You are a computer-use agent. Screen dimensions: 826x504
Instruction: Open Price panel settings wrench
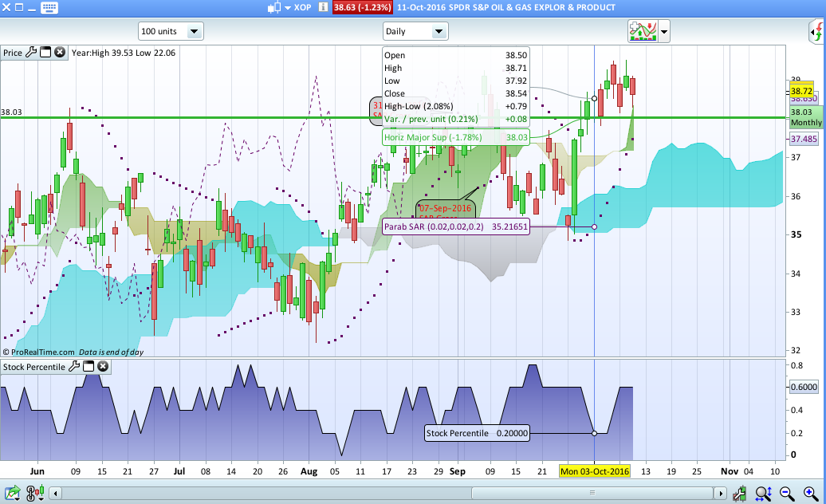[x=31, y=52]
